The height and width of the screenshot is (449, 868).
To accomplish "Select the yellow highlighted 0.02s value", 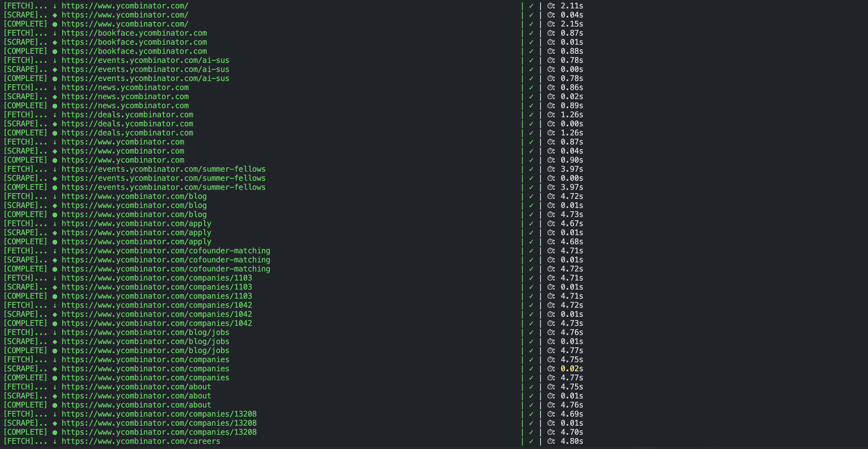I will [572, 369].
